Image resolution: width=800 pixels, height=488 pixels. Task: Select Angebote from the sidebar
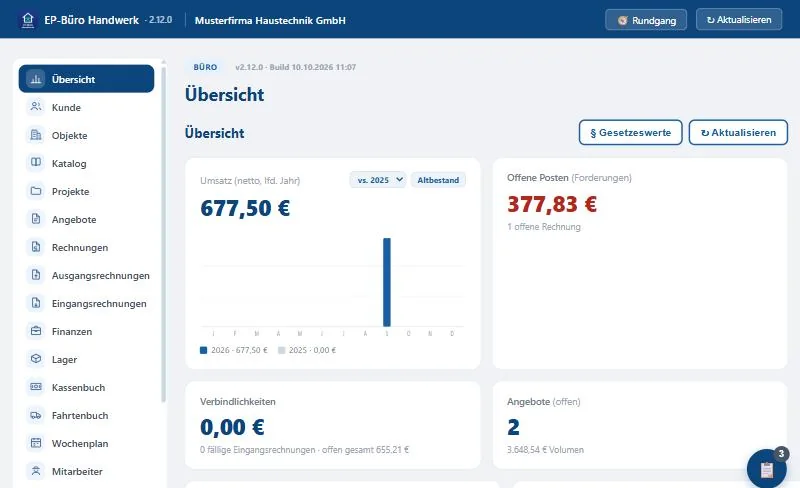coord(86,219)
